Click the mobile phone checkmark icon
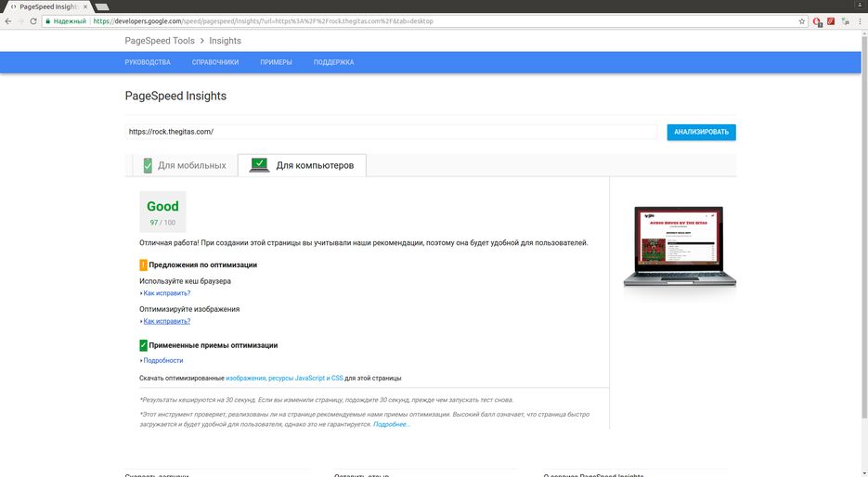Image resolution: width=868 pixels, height=477 pixels. coord(148,165)
